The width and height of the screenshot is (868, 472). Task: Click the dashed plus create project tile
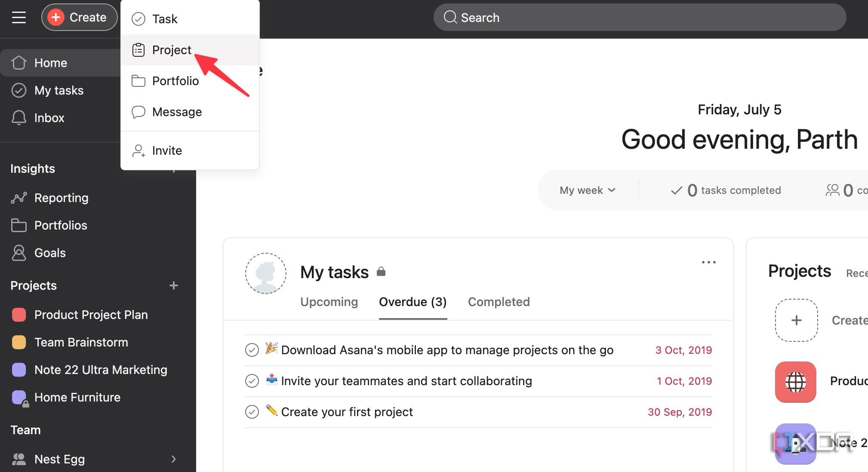[796, 320]
